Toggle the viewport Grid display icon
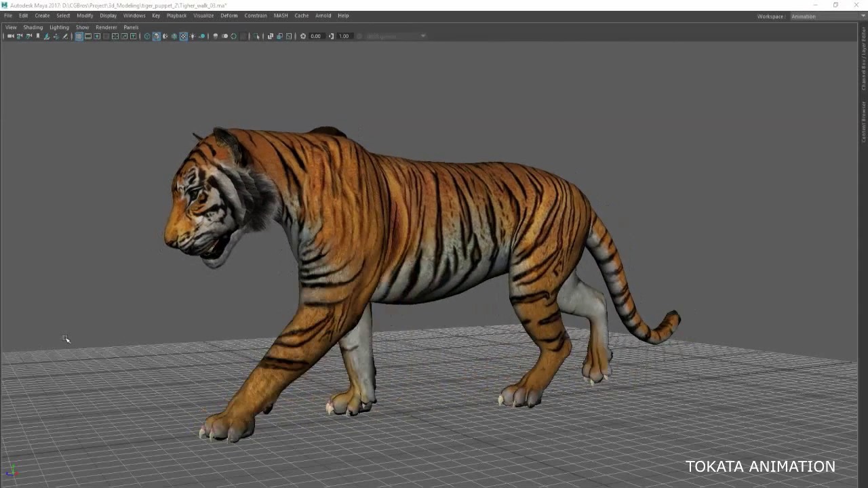868x488 pixels. [x=79, y=36]
